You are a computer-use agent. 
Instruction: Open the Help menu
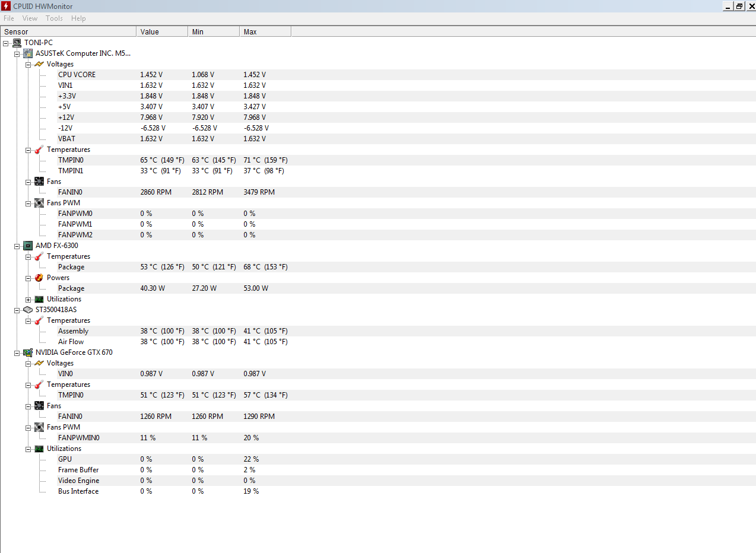tap(78, 18)
